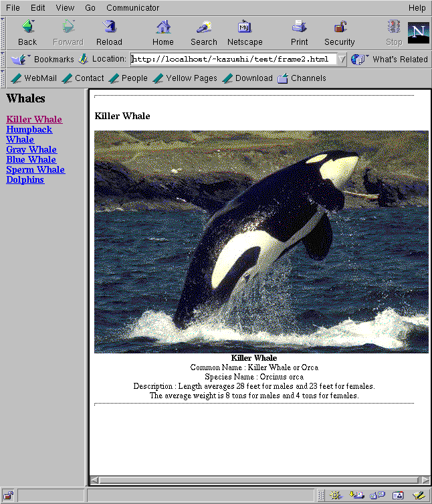Open the Help menu
Screen dimensions: 432x504
(417, 8)
